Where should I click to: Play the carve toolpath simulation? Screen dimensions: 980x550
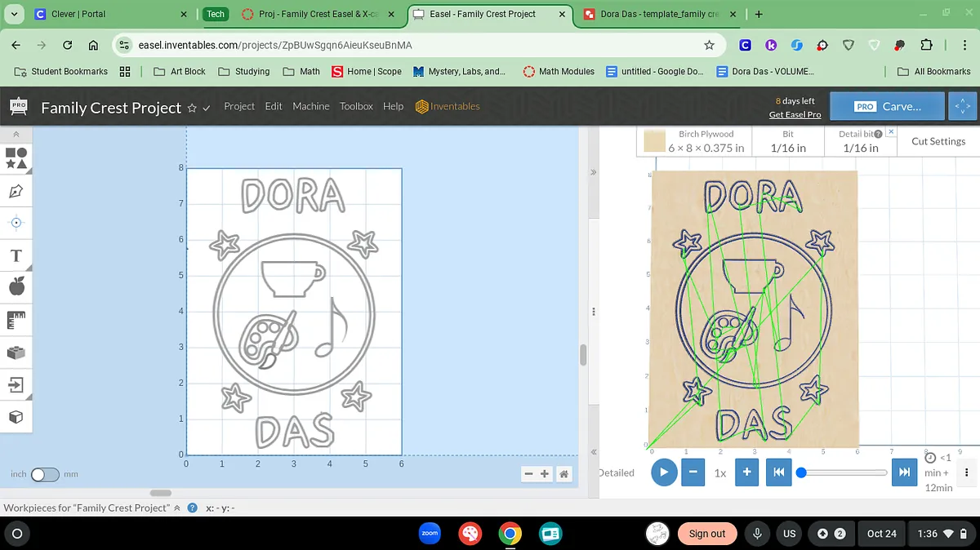point(664,472)
